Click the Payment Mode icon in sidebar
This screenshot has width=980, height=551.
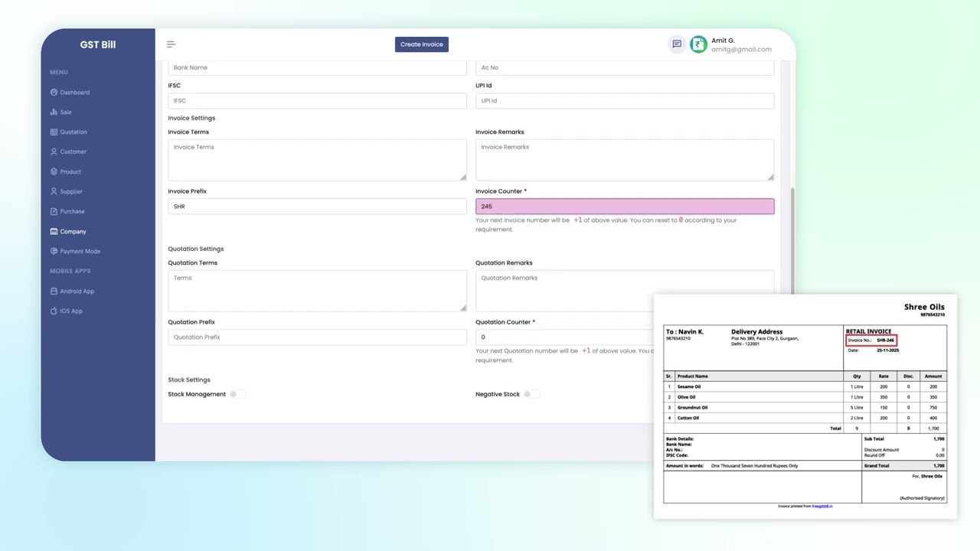(x=54, y=252)
